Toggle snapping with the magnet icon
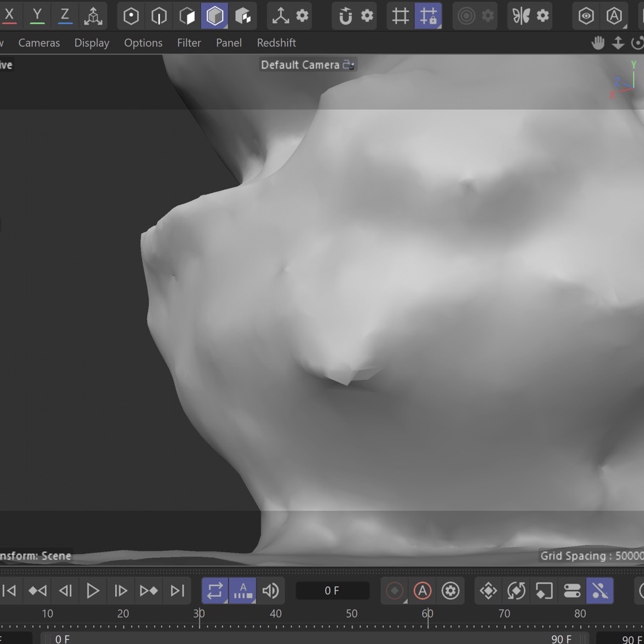This screenshot has width=644, height=644. (x=345, y=16)
